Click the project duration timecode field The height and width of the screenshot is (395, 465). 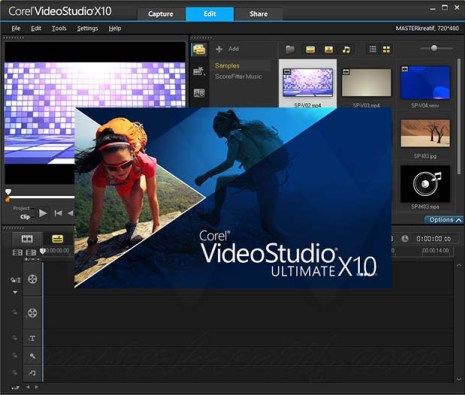coord(434,239)
